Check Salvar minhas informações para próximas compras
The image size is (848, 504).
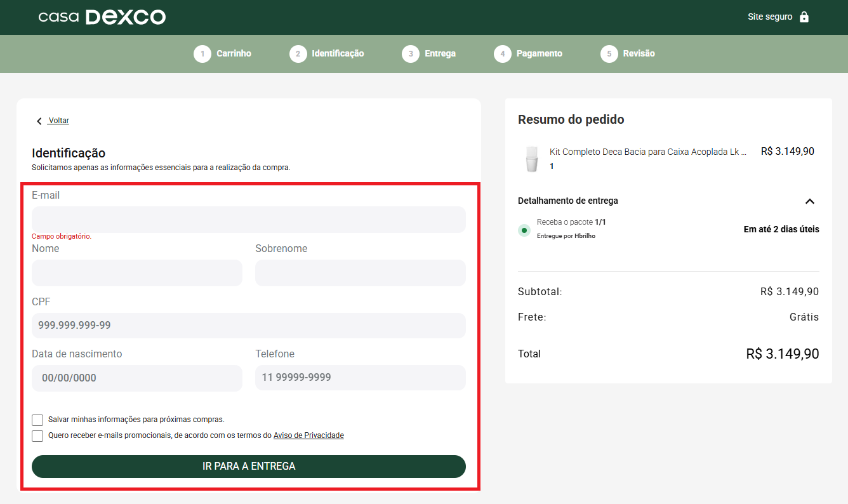(37, 420)
